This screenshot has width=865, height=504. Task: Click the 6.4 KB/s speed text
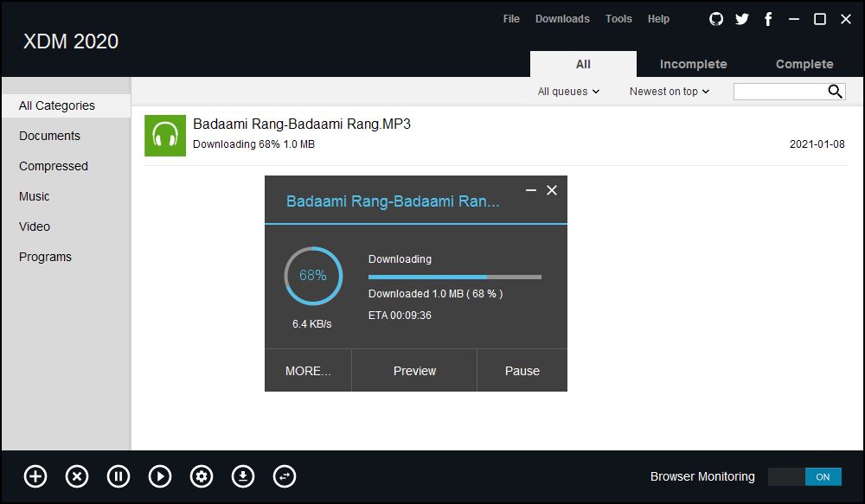click(x=311, y=323)
